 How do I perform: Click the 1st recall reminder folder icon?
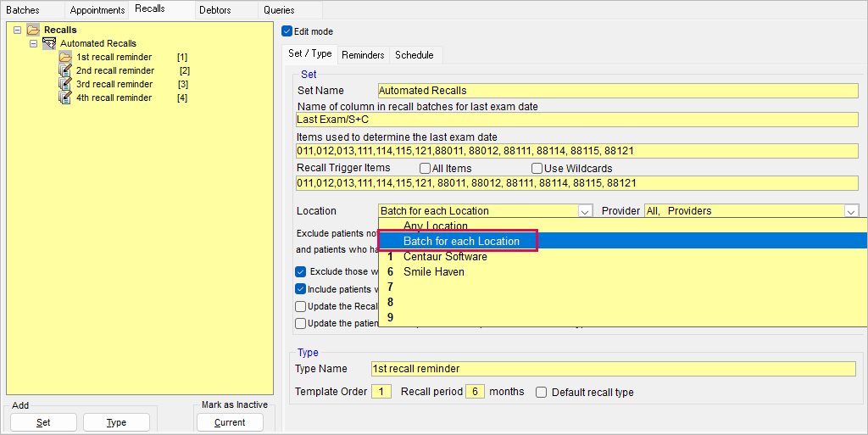65,57
